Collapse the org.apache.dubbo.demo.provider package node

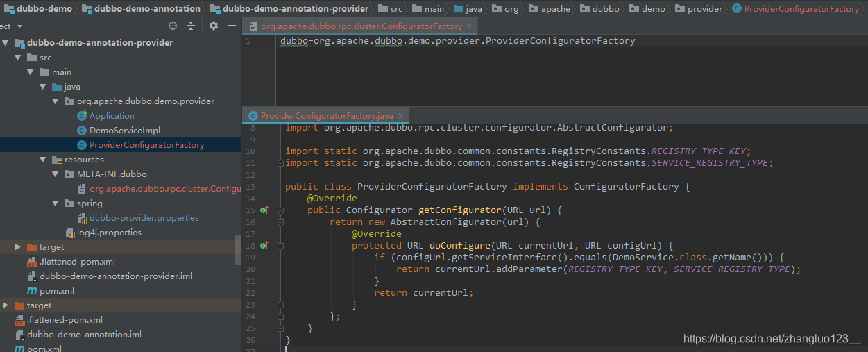tap(56, 101)
